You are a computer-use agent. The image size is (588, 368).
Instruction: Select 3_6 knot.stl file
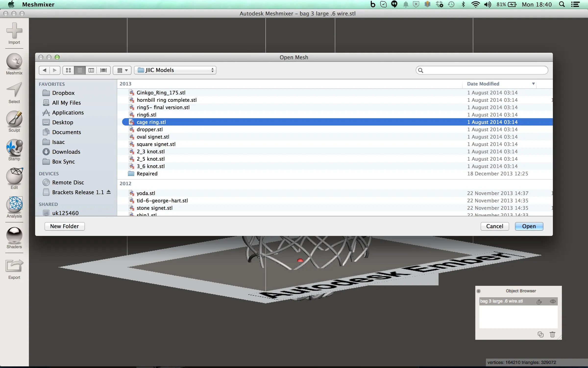335,166
